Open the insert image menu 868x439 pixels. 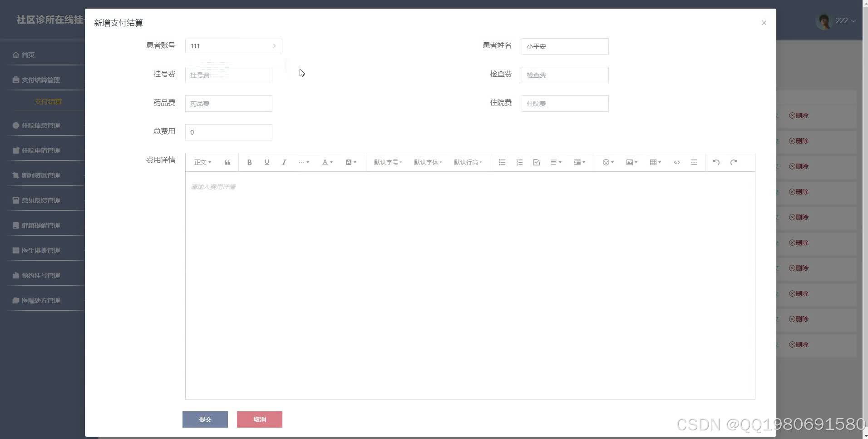[632, 162]
